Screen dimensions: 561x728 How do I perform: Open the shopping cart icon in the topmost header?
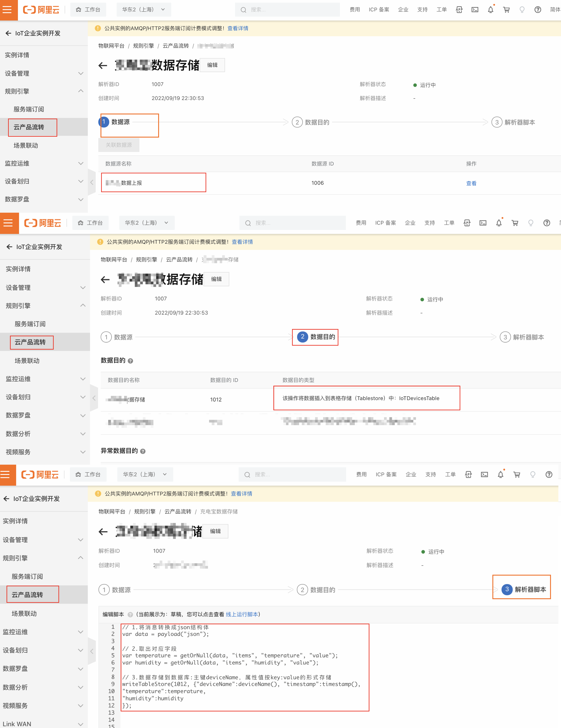coord(506,10)
